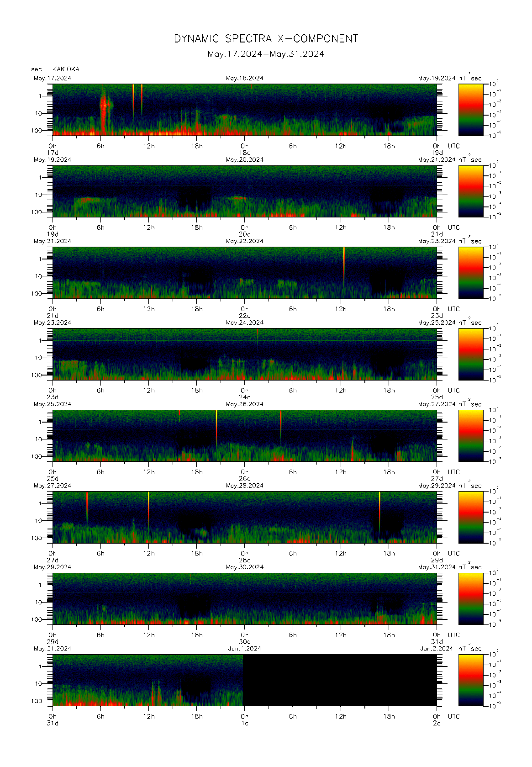This screenshot has width=532, height=767.
Task: Select the color scale beside the May 17–19 spectrogram
Action: point(471,110)
